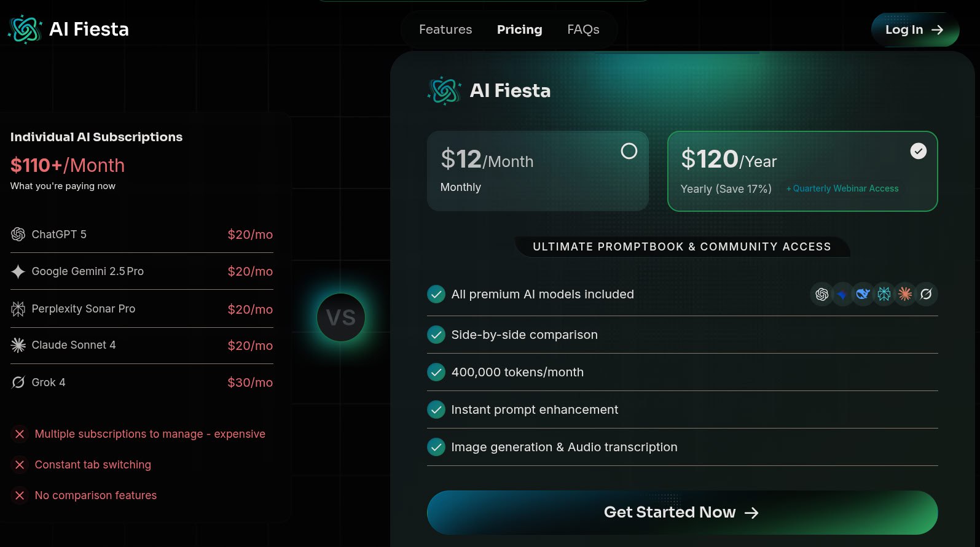980x547 pixels.
Task: Open the Features navigation item
Action: (445, 29)
